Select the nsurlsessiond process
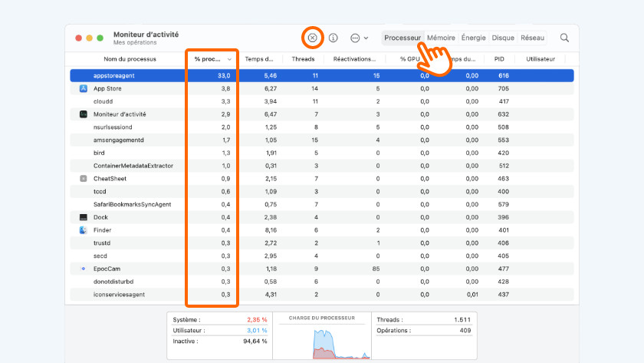Viewport: 644px width, 363px height. click(322, 127)
